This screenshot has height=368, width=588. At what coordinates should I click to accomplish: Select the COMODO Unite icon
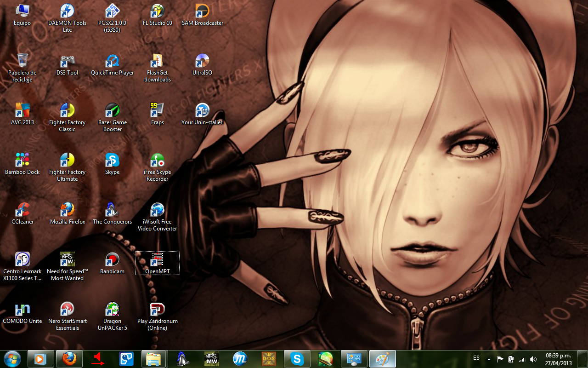point(22,313)
